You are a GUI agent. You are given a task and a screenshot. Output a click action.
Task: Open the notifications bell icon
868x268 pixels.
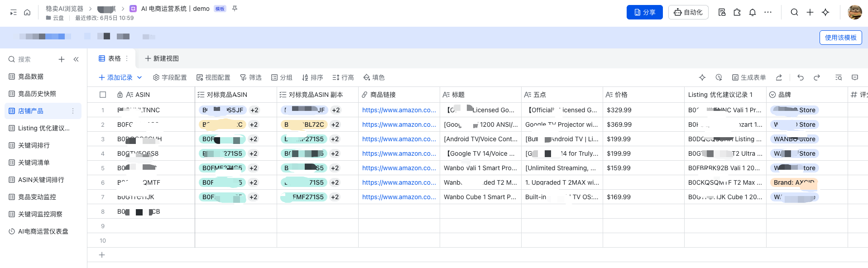pos(753,12)
